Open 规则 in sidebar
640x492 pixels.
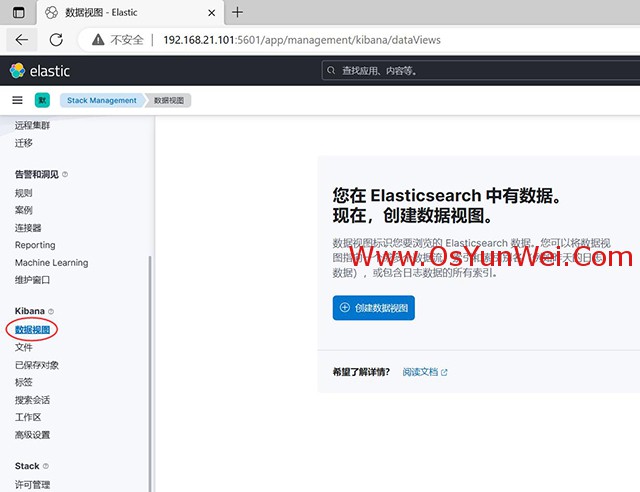pos(24,193)
